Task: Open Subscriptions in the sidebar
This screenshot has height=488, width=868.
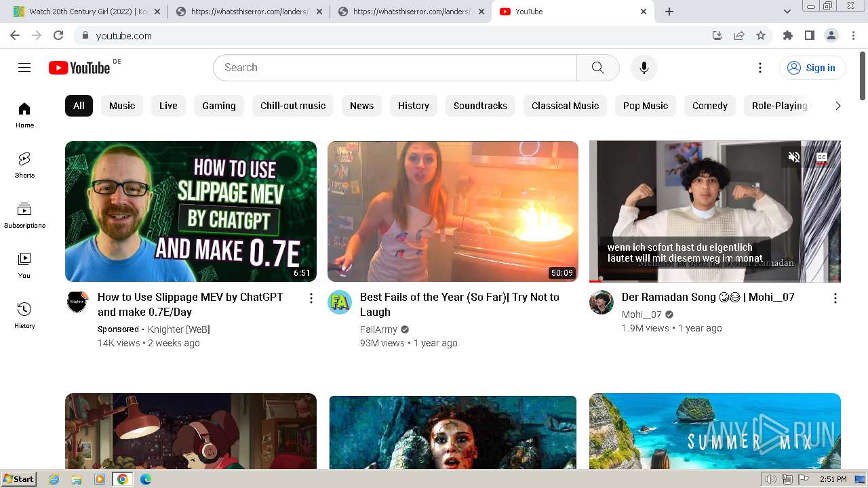Action: point(24,216)
